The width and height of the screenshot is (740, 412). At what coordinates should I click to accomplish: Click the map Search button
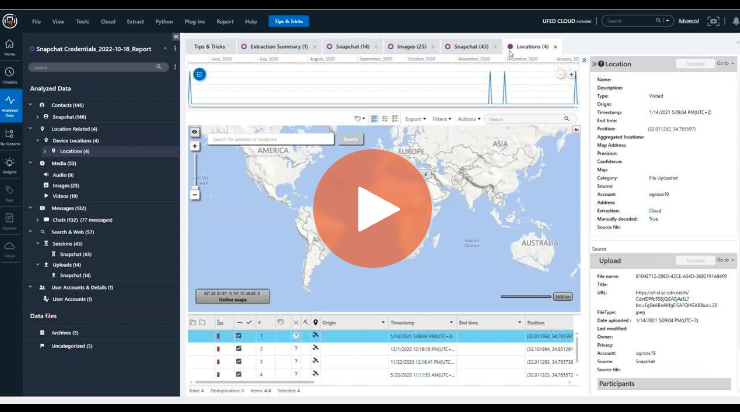click(350, 139)
